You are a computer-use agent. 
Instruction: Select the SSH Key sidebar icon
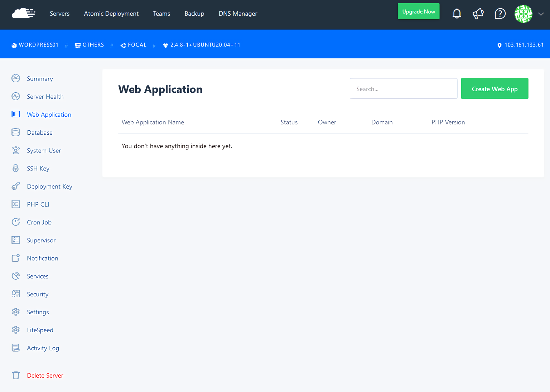pos(16,168)
